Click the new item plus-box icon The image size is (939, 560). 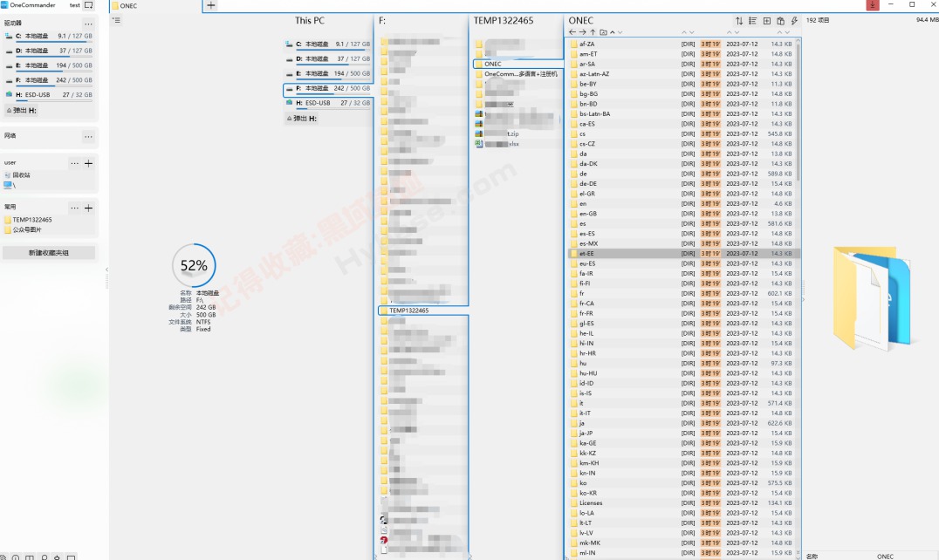click(x=766, y=20)
